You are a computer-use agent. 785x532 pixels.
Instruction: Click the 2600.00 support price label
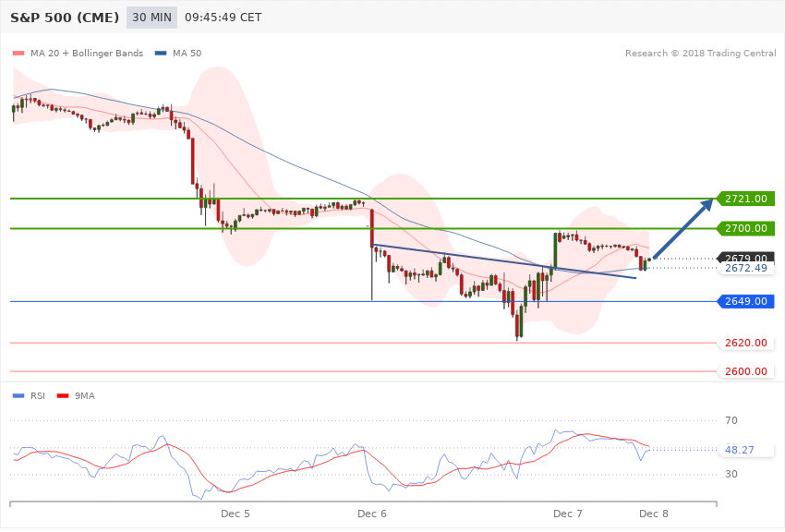tap(746, 371)
